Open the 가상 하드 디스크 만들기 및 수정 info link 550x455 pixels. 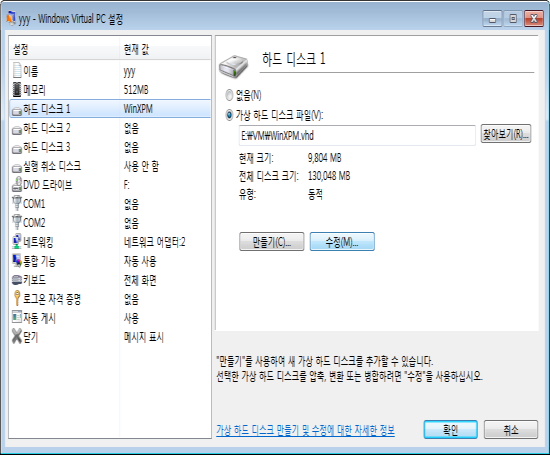point(305,430)
